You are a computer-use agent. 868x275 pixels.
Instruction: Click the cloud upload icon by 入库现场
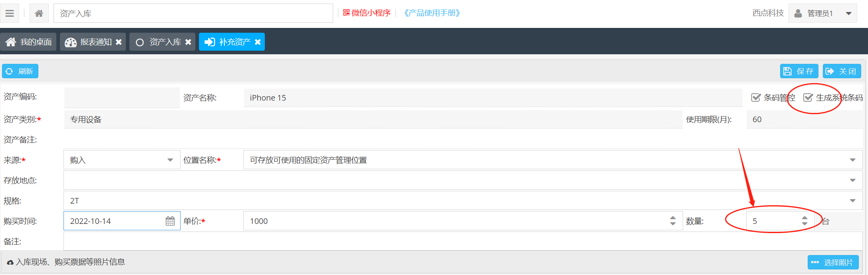click(x=10, y=262)
